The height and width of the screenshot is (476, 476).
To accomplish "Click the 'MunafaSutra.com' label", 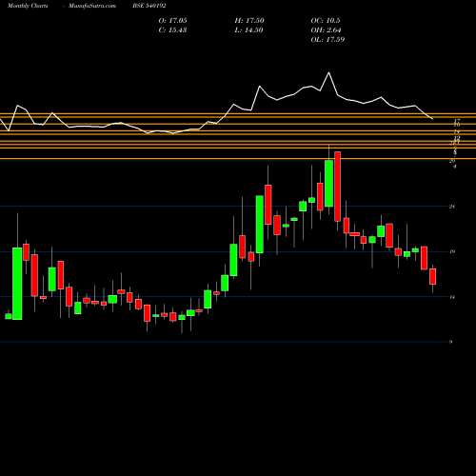I will coord(92,6).
